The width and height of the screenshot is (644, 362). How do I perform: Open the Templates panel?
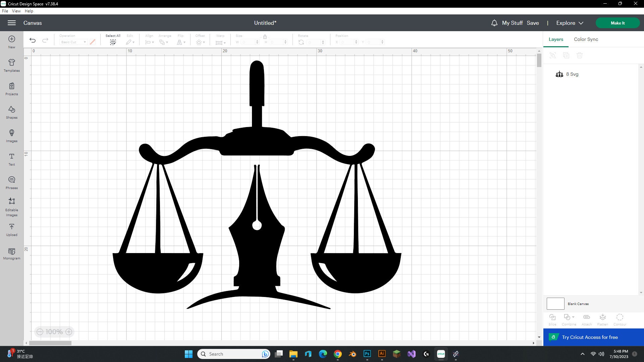11,65
